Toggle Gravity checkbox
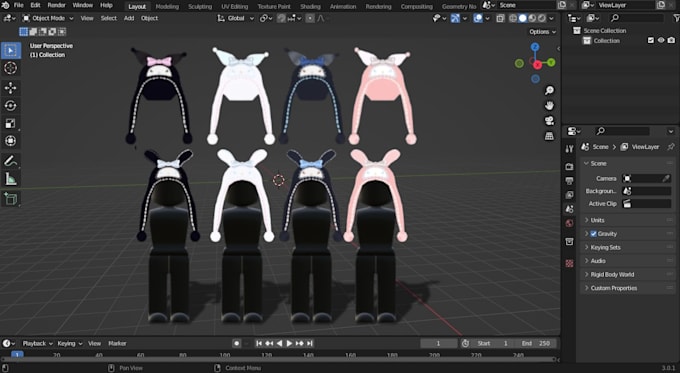The image size is (680, 373). (593, 234)
